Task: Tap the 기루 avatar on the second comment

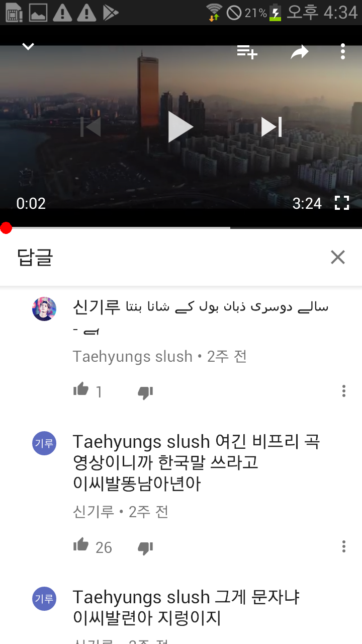Action: [44, 443]
